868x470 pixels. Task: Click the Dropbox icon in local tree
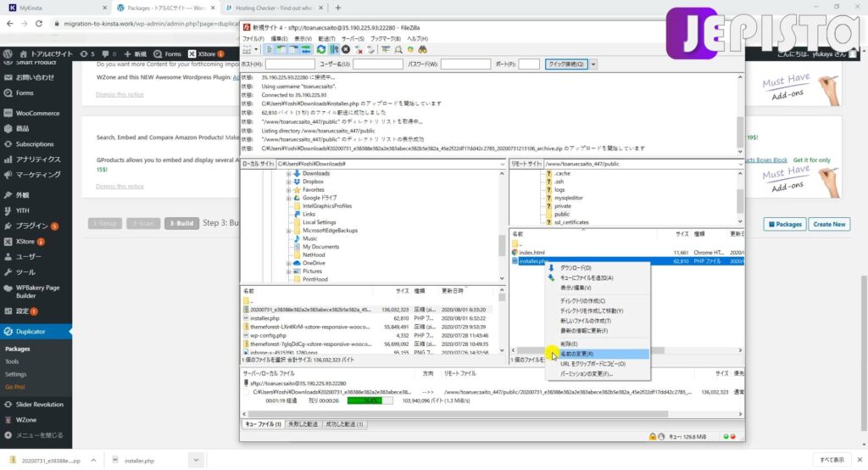pyautogui.click(x=297, y=182)
